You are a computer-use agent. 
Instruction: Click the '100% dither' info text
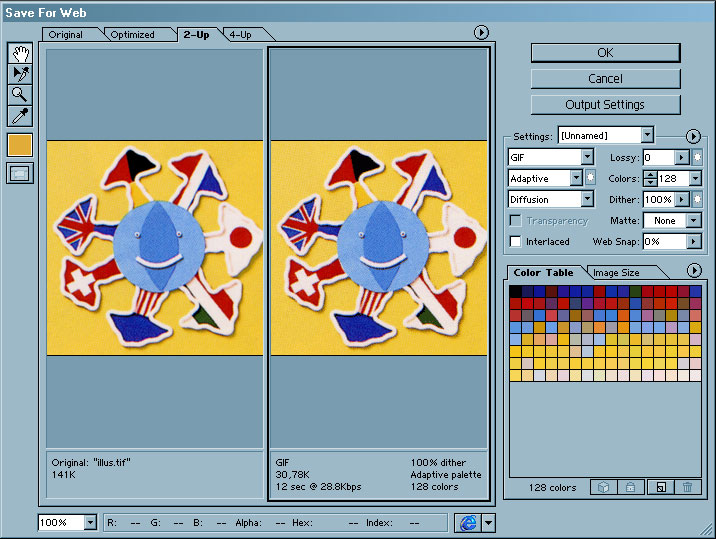click(438, 462)
